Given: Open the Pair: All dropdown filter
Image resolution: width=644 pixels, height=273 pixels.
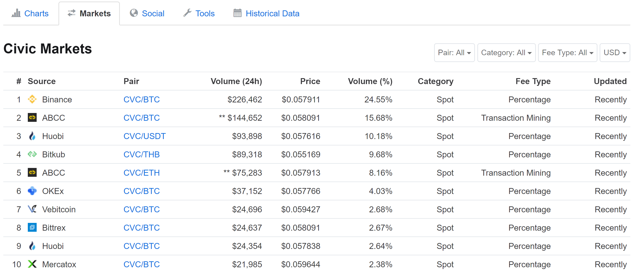Looking at the screenshot, I should pyautogui.click(x=454, y=53).
